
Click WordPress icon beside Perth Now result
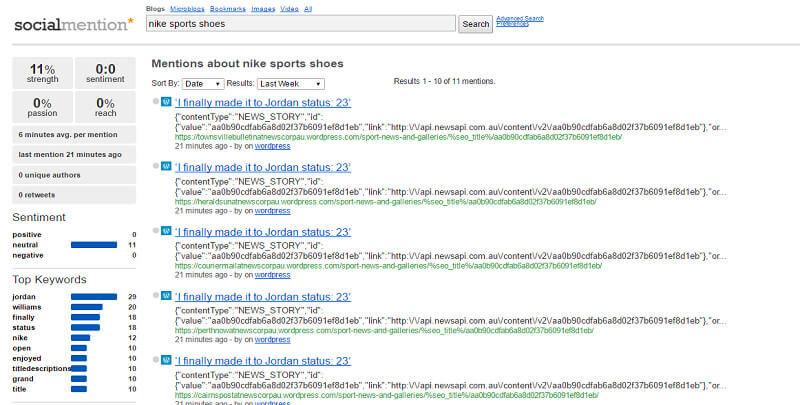[166, 295]
